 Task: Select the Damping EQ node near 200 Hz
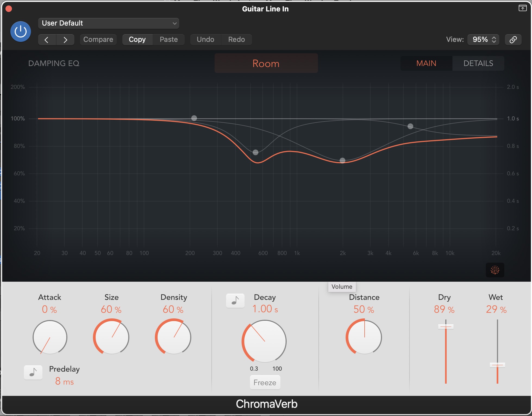(194, 118)
